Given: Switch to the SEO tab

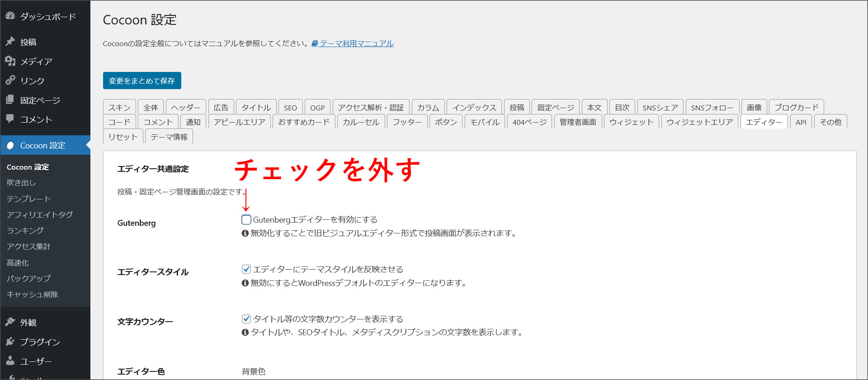Looking at the screenshot, I should click(290, 107).
